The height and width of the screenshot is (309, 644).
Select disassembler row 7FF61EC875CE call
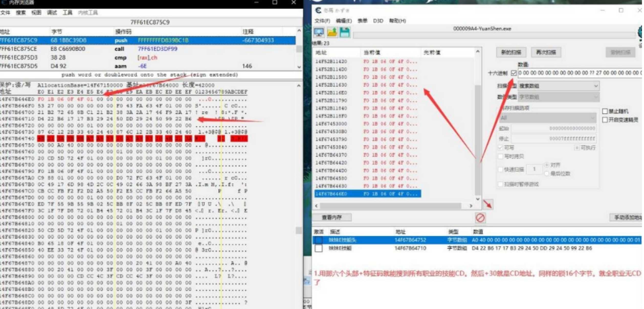point(148,49)
